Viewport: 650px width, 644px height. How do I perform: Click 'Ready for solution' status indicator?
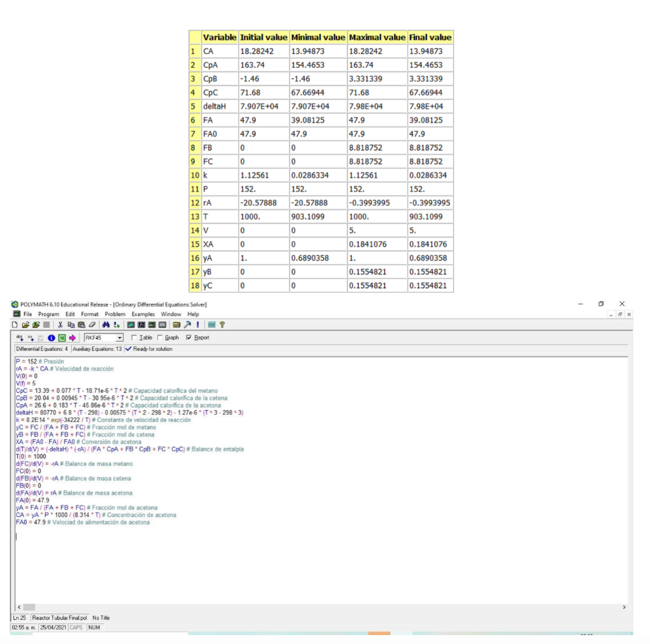tap(149, 349)
